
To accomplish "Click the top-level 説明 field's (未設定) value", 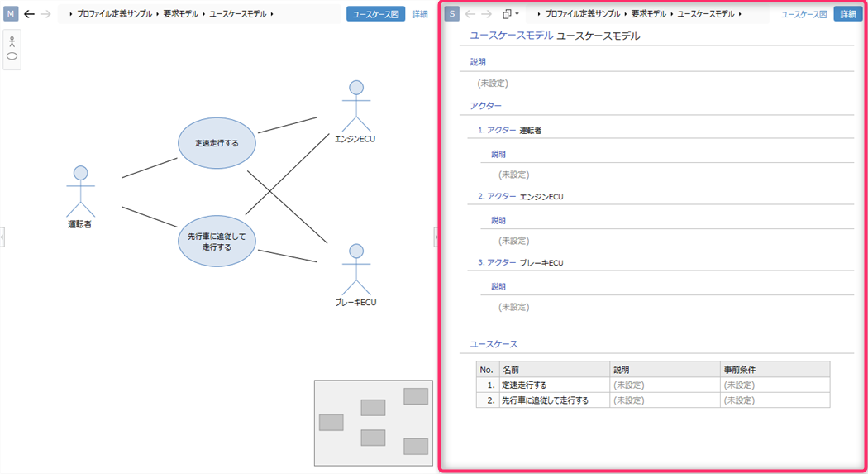I will (x=493, y=83).
